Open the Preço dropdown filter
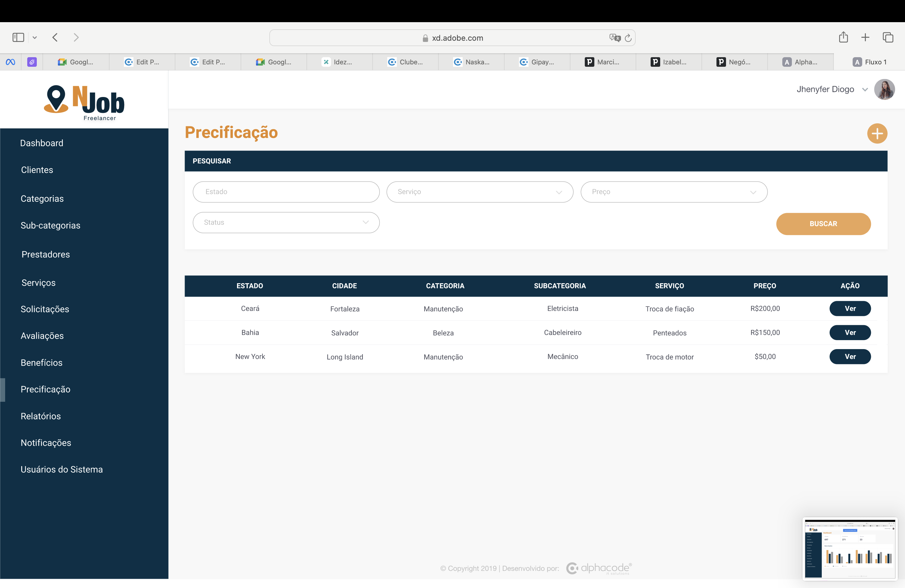 pos(673,192)
